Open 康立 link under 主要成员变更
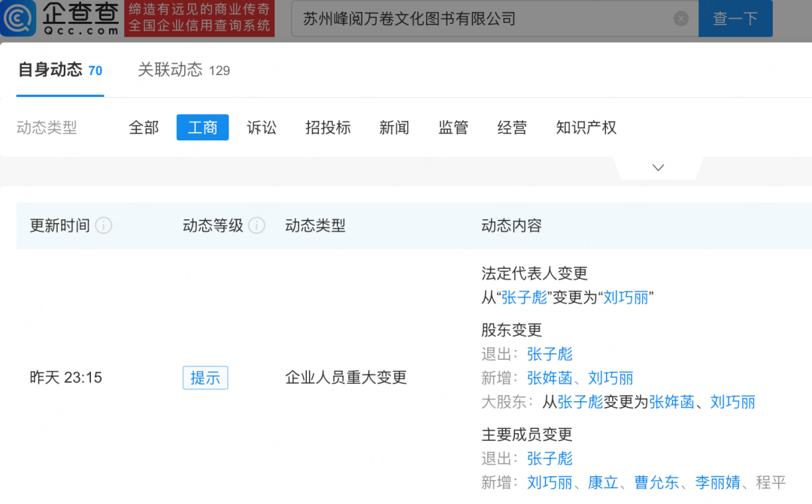The image size is (812, 504). (603, 483)
